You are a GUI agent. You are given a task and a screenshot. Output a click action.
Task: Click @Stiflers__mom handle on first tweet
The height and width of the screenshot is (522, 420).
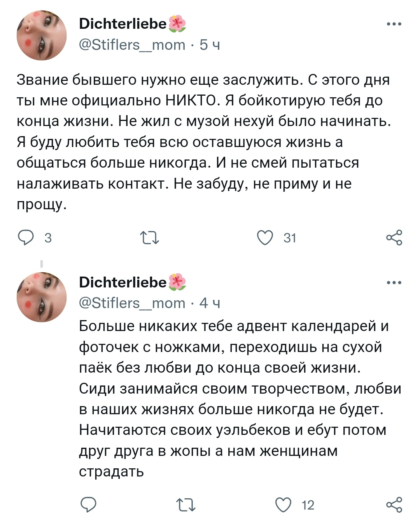pyautogui.click(x=132, y=45)
